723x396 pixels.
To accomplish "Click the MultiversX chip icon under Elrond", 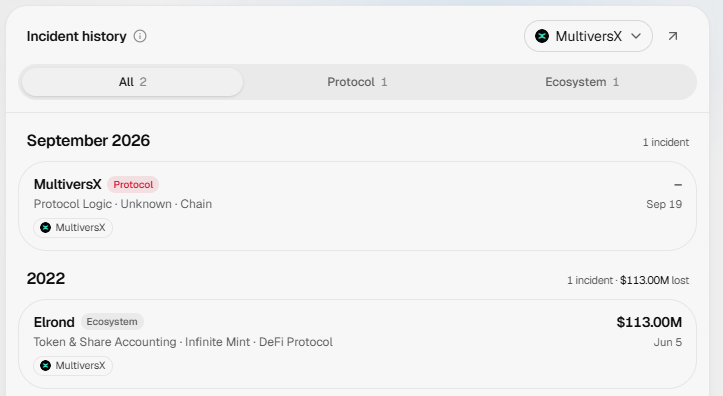I will (45, 366).
